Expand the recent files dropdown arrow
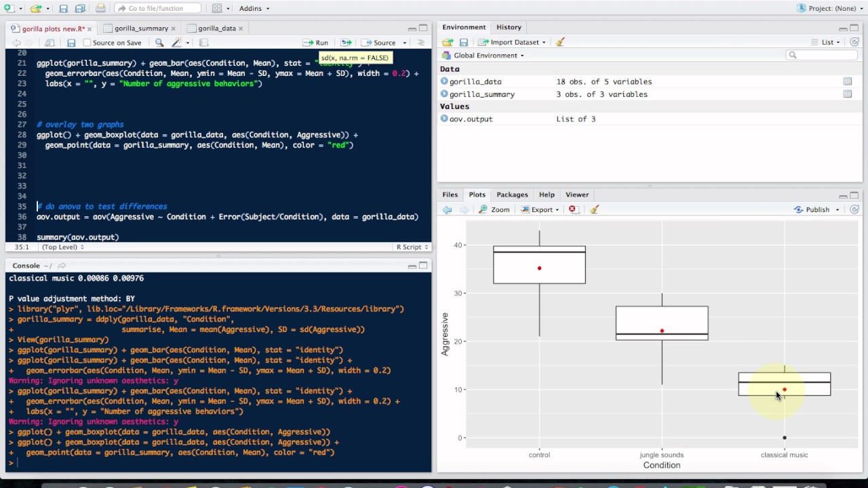868x488 pixels. [47, 9]
